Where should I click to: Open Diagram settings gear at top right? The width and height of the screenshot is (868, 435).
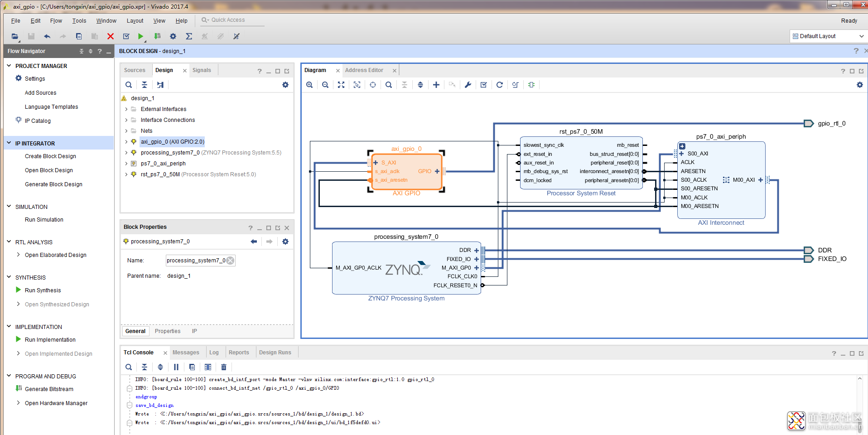click(860, 85)
